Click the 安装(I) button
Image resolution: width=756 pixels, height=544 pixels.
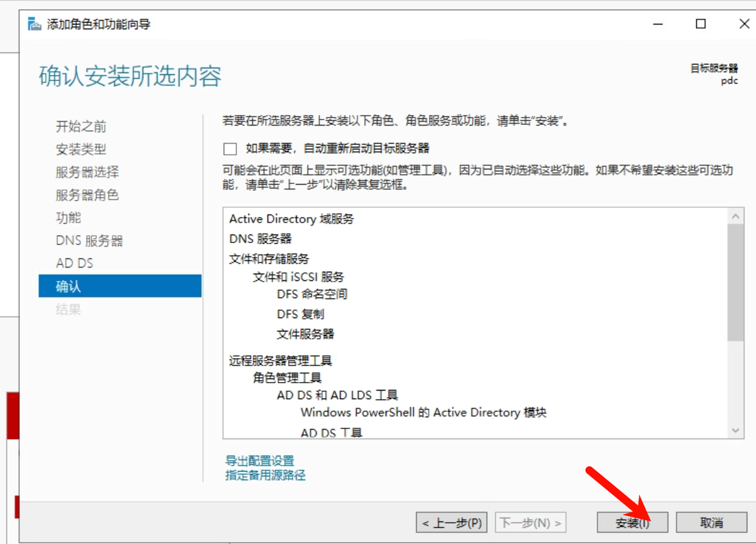click(633, 522)
